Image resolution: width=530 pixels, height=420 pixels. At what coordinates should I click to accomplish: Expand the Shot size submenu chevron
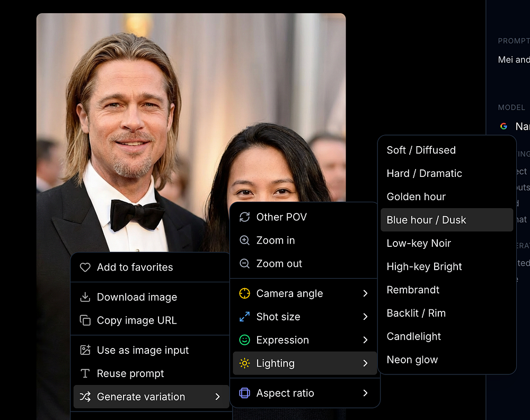point(365,317)
